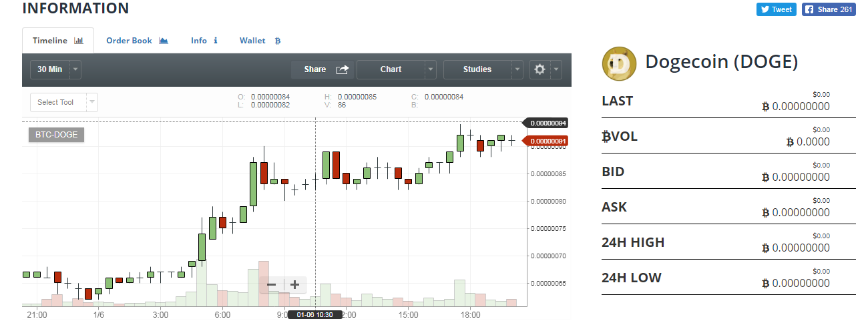Zoom out chart with minus button
Screen dimensions: 868x331
coord(272,285)
